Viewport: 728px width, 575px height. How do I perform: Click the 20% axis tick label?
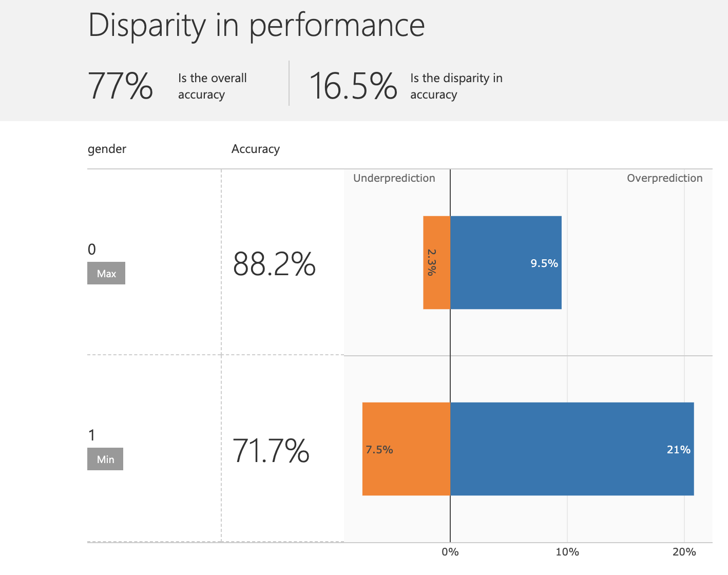pyautogui.click(x=684, y=552)
